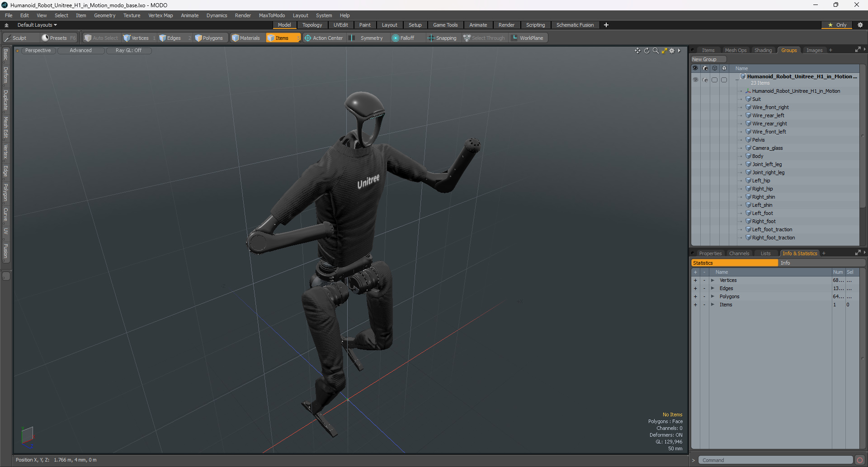Select Wire_front_right item
This screenshot has width=868, height=467.
coord(770,107)
